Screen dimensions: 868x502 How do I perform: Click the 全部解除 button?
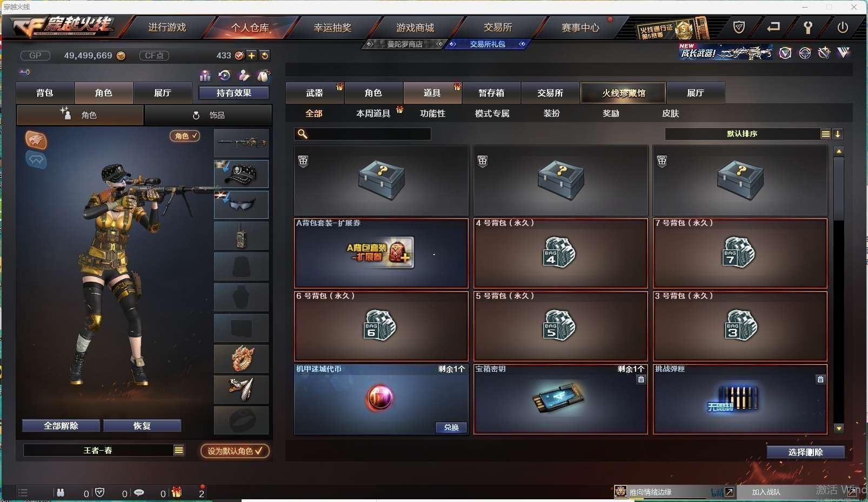click(x=61, y=426)
